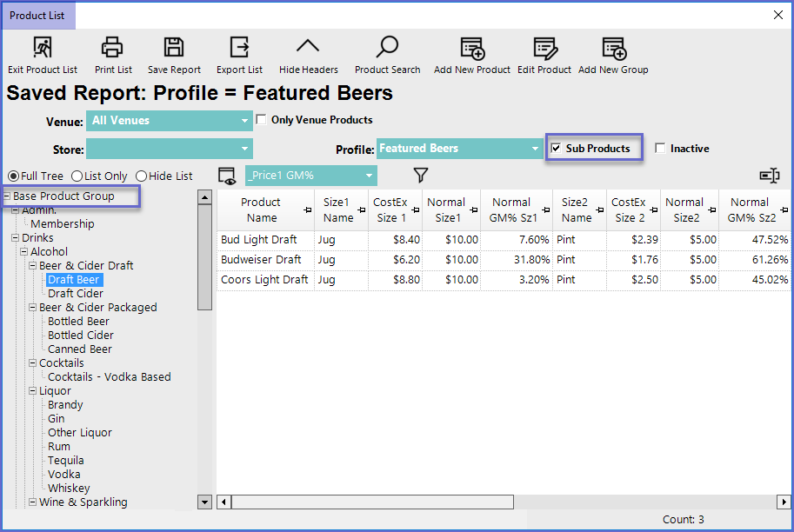Open Product Search magnifier icon
This screenshot has width=794, height=532.
tap(387, 47)
